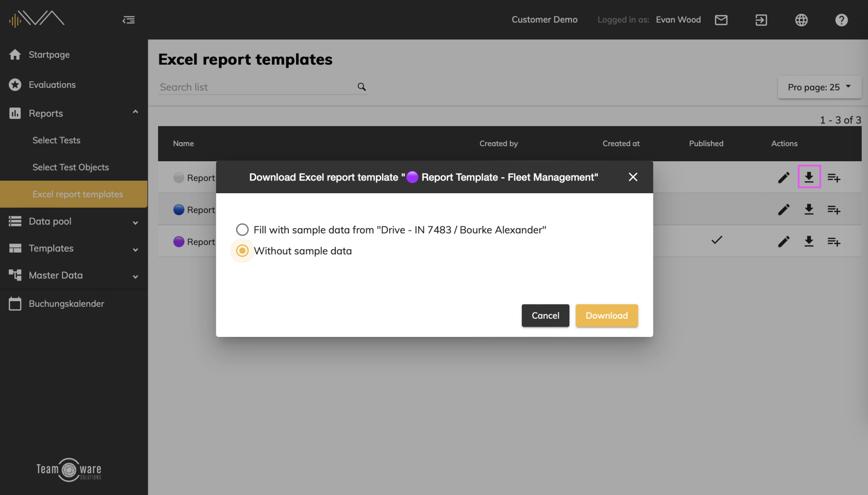Open the mail envelope icon
The width and height of the screenshot is (868, 495).
721,20
